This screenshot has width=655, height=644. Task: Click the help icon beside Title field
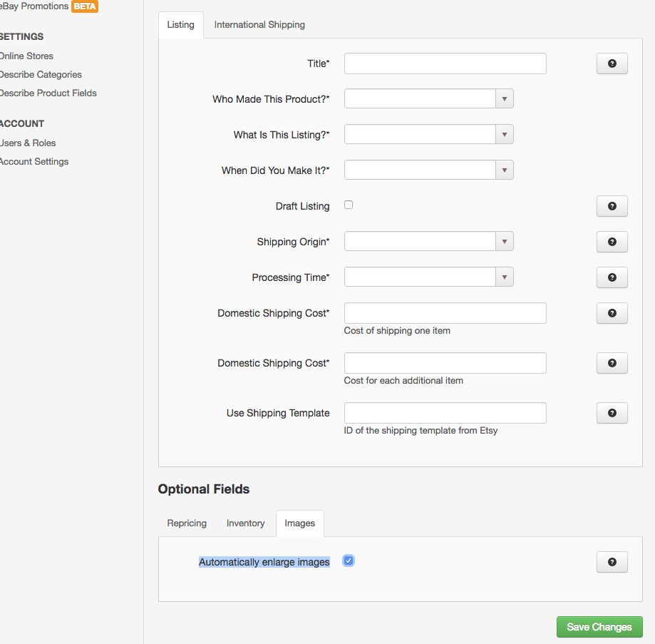[612, 63]
